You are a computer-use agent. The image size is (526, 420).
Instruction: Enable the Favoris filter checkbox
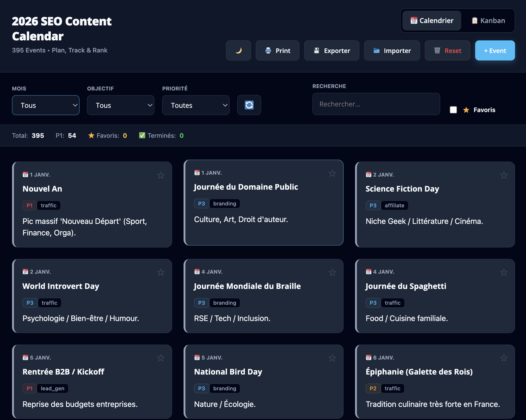(453, 110)
